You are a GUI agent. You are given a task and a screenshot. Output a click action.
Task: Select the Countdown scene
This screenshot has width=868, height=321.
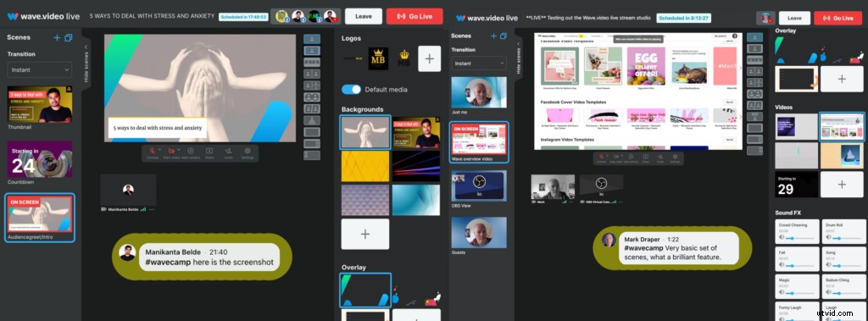coord(40,159)
